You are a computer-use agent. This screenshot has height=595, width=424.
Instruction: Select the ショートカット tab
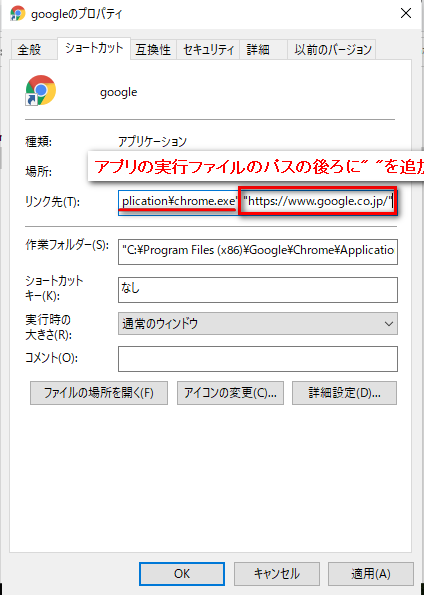[x=94, y=48]
